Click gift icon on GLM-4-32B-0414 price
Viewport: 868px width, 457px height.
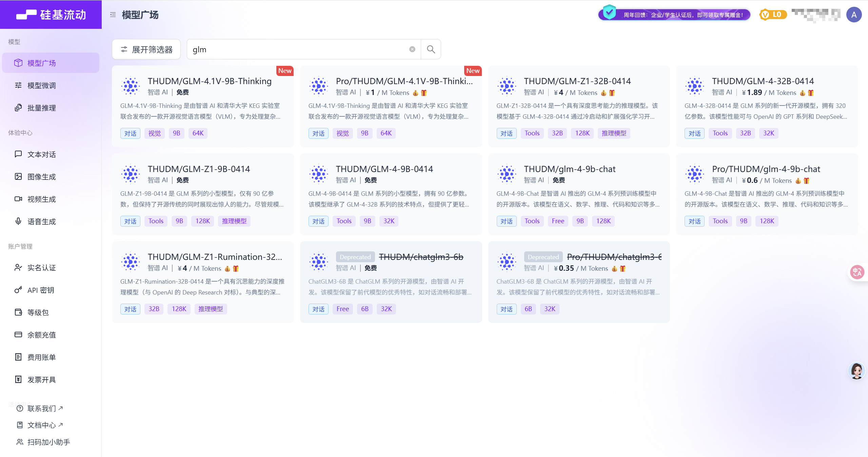coord(811,93)
